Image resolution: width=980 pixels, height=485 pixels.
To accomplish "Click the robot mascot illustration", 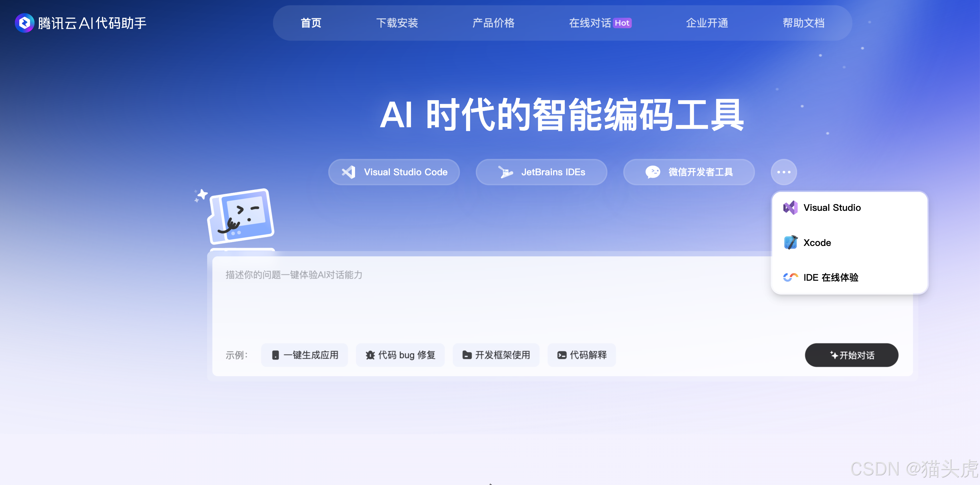I will tap(241, 216).
